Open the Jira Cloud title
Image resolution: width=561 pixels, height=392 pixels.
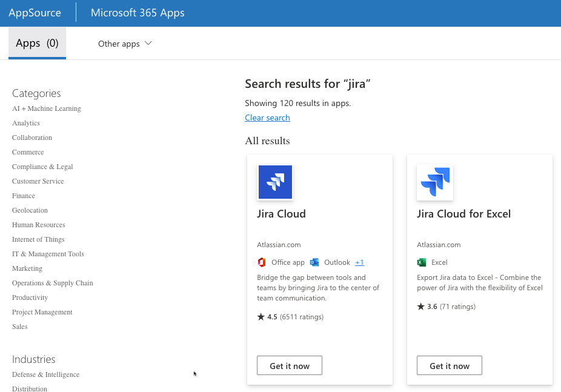point(281,214)
